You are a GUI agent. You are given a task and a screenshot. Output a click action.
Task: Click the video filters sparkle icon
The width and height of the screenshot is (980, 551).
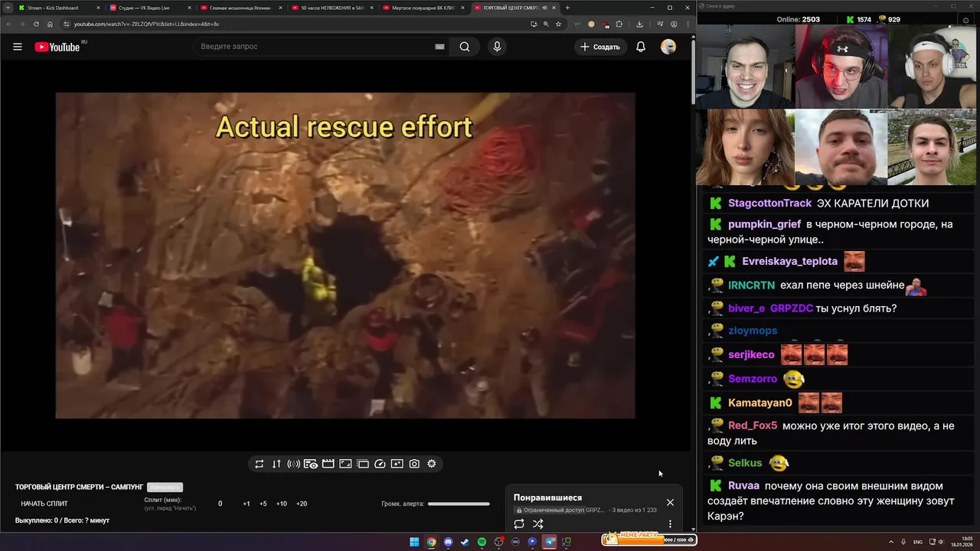(397, 464)
